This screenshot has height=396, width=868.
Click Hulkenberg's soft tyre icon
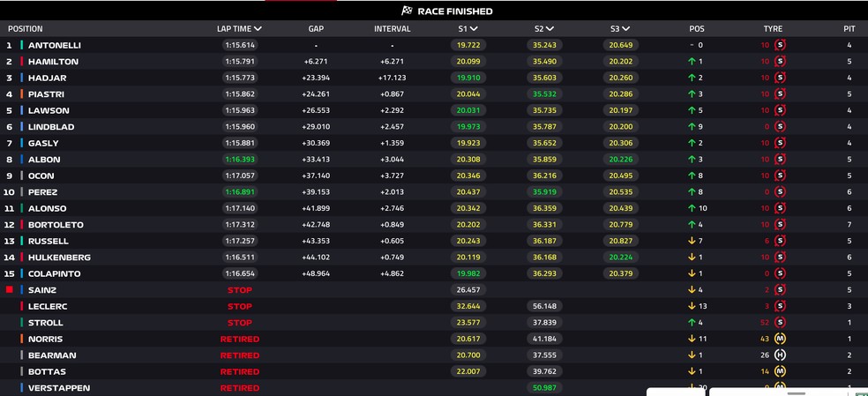tap(780, 257)
